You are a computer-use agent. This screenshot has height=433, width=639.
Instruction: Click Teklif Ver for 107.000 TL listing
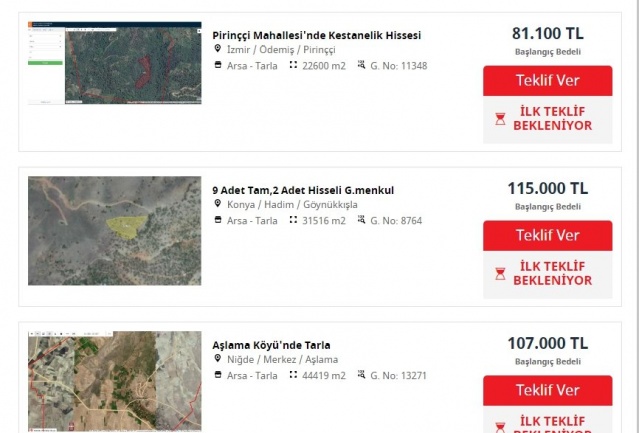547,390
